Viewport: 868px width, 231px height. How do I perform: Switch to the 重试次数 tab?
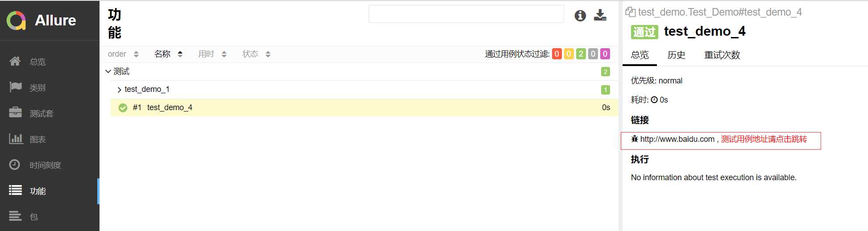[722, 55]
